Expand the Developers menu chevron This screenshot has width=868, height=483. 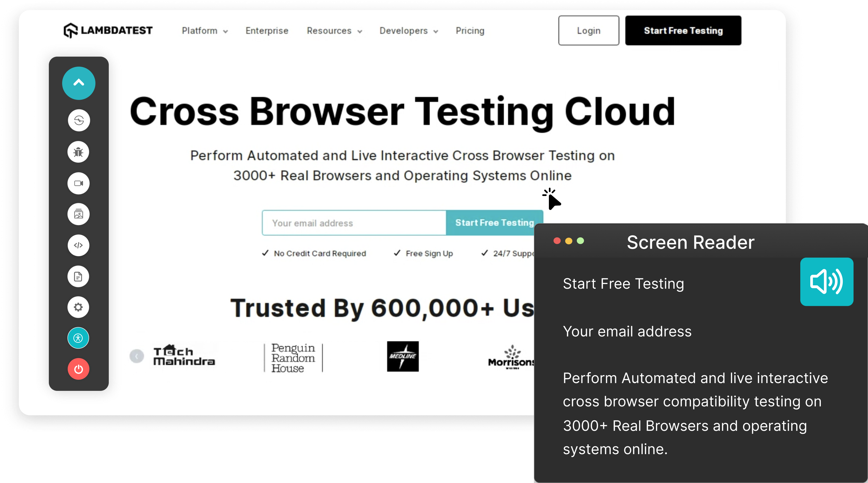(436, 31)
